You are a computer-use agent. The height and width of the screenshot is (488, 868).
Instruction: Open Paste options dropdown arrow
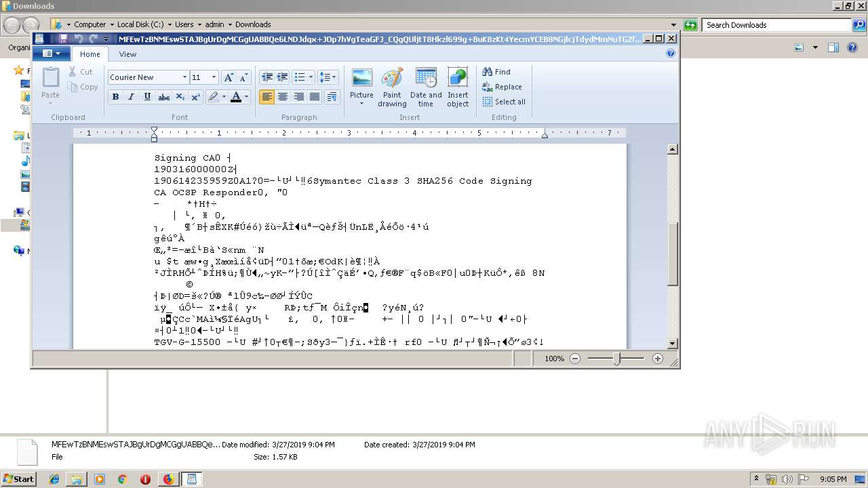pos(50,104)
